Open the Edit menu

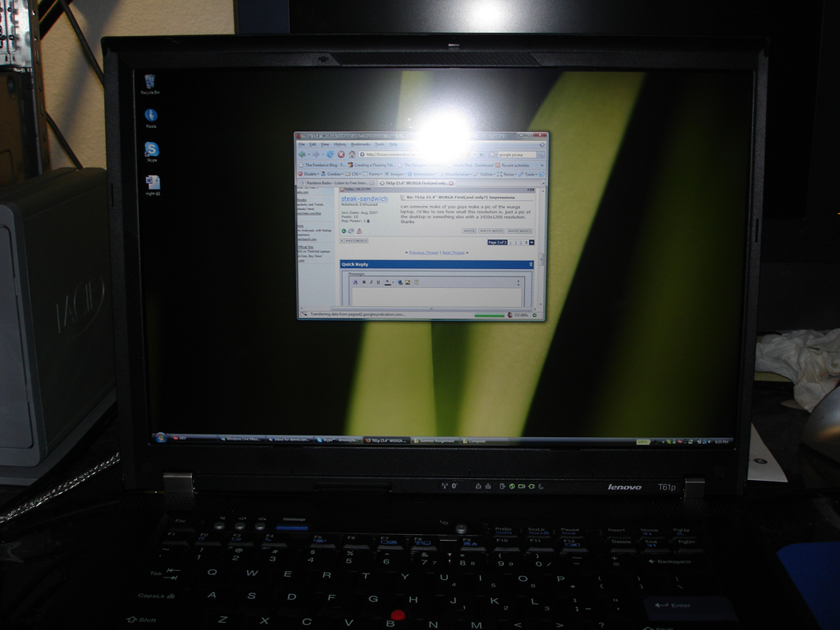[313, 144]
